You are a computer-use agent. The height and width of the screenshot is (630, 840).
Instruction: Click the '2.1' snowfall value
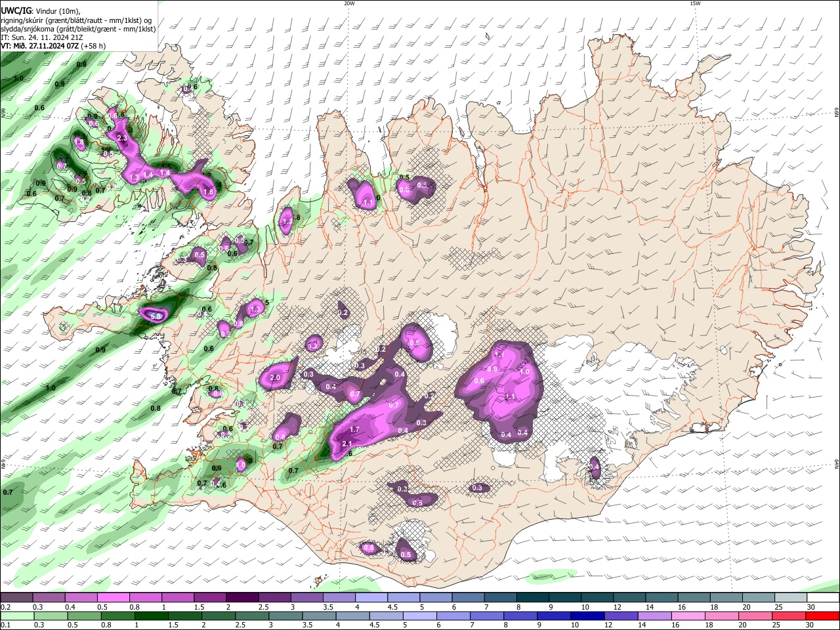tap(348, 444)
